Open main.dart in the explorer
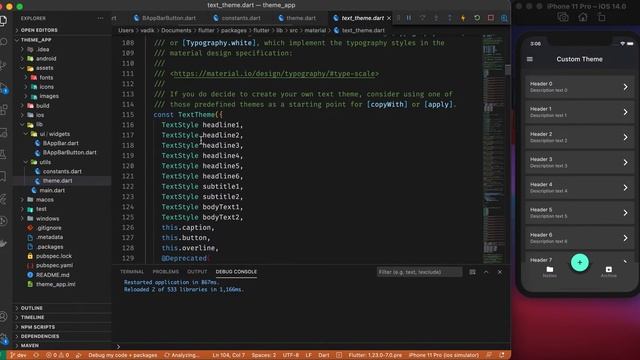 pyautogui.click(x=52, y=190)
